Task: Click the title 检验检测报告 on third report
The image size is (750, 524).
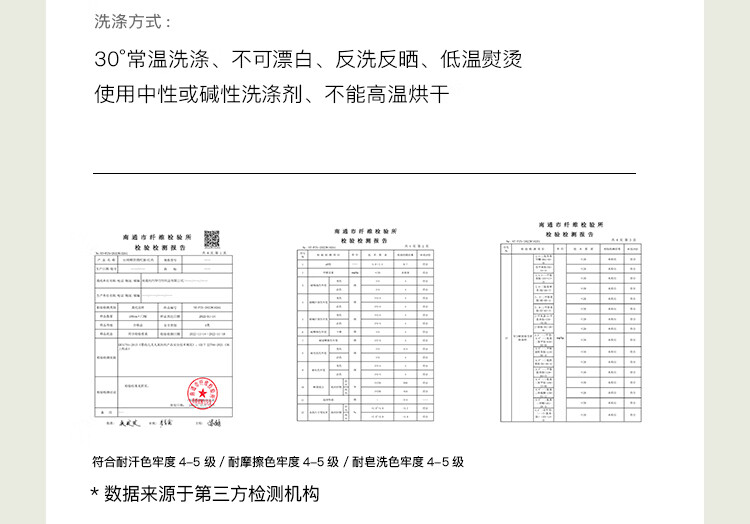Action: tap(570, 234)
